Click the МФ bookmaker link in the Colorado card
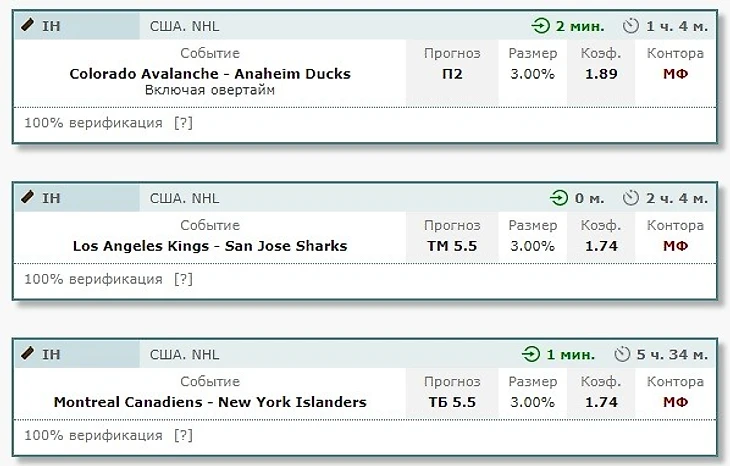Screen dimensions: 730x466 pyautogui.click(x=676, y=74)
